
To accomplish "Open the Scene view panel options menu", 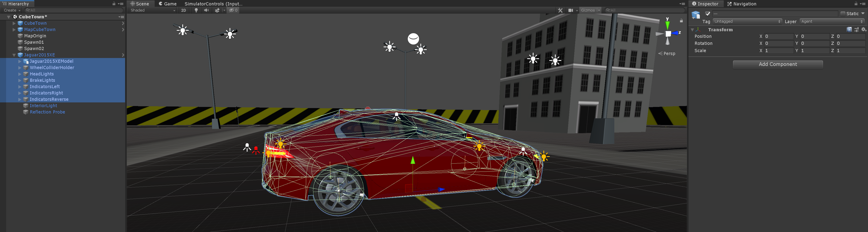I will [682, 4].
